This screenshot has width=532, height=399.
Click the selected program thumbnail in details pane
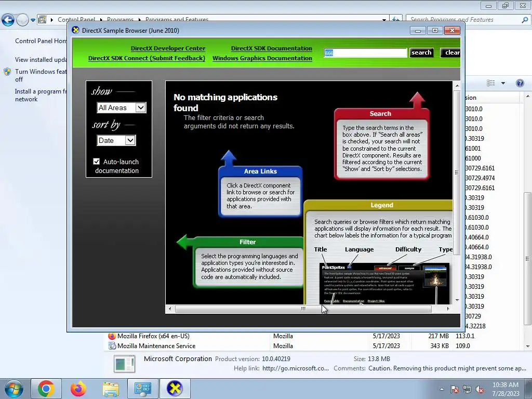(x=125, y=364)
